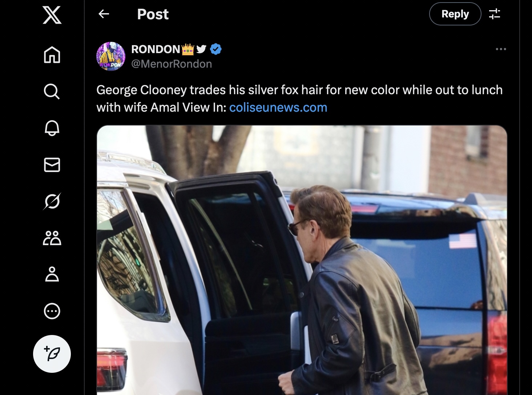Click the blue verified badge
Viewport: 532px width, 395px height.
(x=216, y=49)
